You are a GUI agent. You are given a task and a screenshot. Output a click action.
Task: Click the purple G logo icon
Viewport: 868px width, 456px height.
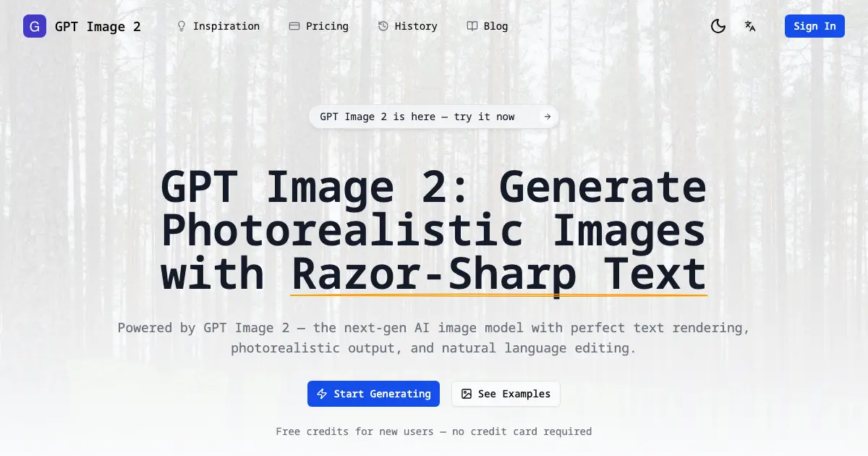coord(35,26)
